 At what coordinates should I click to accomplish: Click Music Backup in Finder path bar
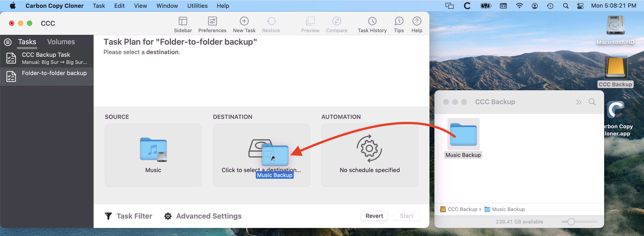tap(504, 209)
